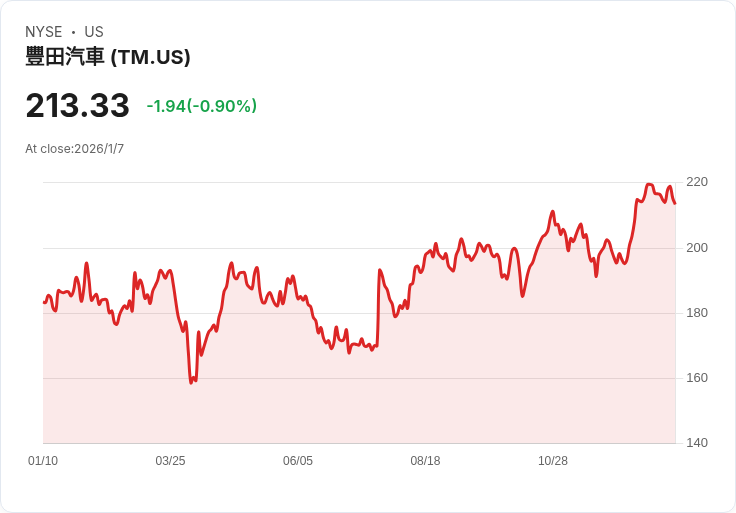Screen dimensions: 736x513
Task: Click the 06/05 x-axis date label
Action: (x=298, y=461)
